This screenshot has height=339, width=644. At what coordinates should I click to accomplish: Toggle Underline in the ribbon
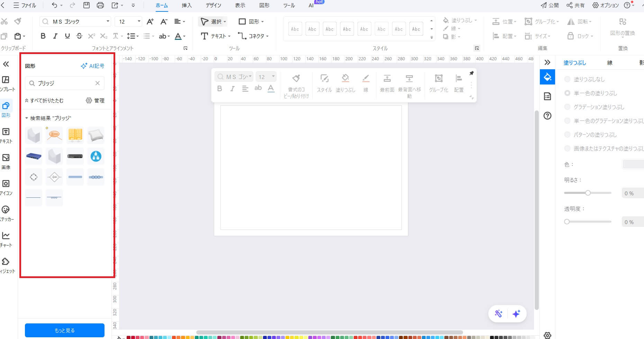[67, 36]
